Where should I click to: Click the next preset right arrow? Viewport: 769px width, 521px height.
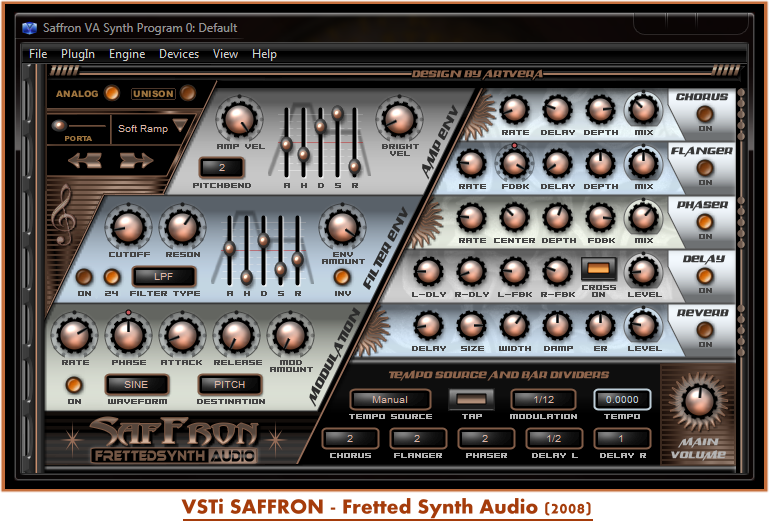(136, 160)
